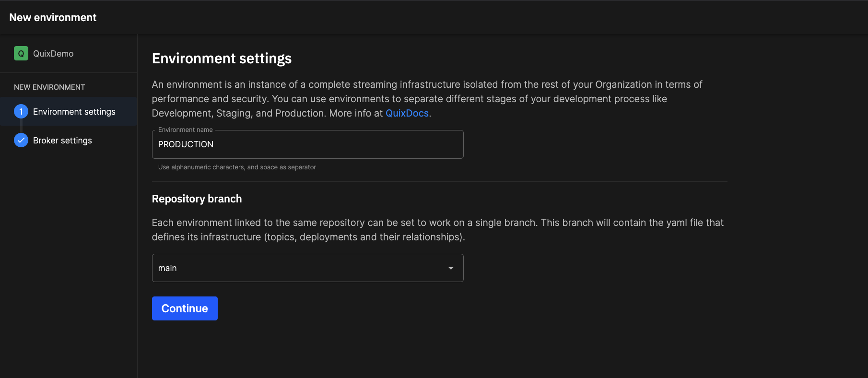The height and width of the screenshot is (378, 868).
Task: Click the green QuixDemo Q logo icon
Action: coord(21,53)
